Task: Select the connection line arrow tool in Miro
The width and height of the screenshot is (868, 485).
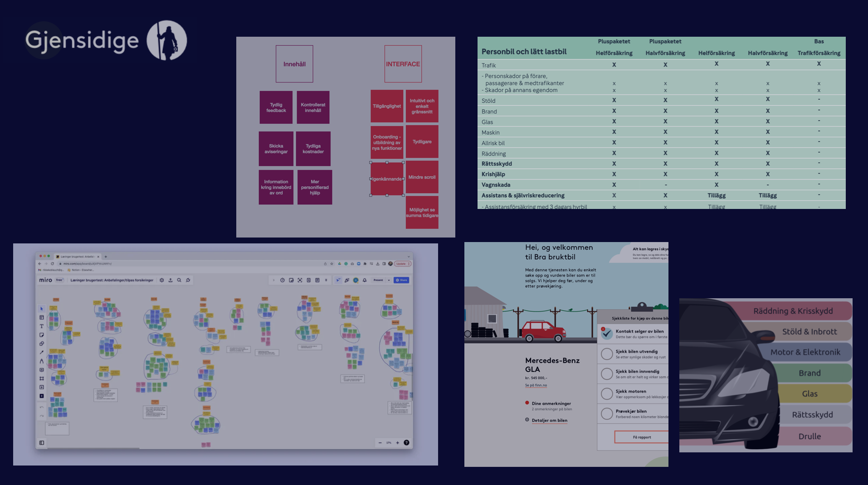Action: 42,352
